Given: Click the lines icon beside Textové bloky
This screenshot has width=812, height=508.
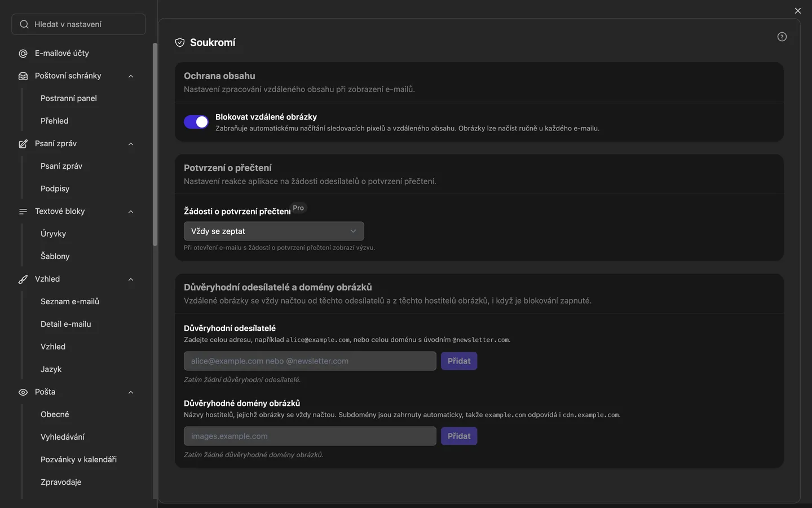Looking at the screenshot, I should point(23,212).
